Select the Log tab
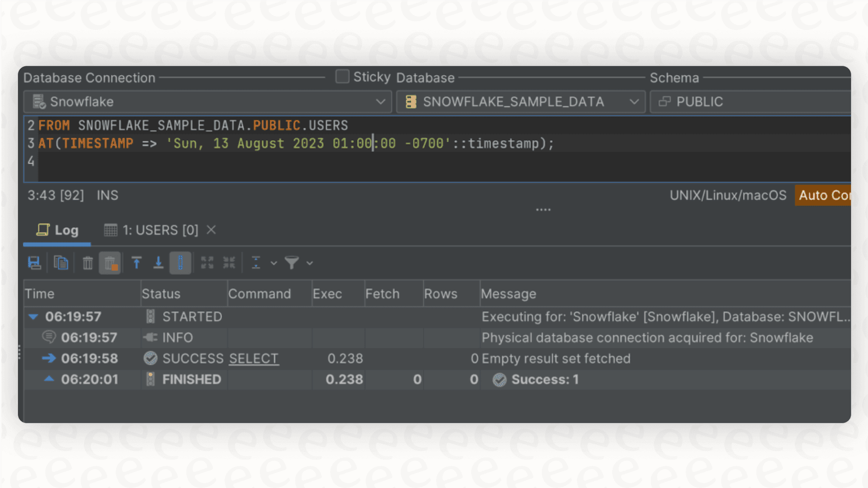The height and width of the screenshot is (488, 868). click(57, 230)
